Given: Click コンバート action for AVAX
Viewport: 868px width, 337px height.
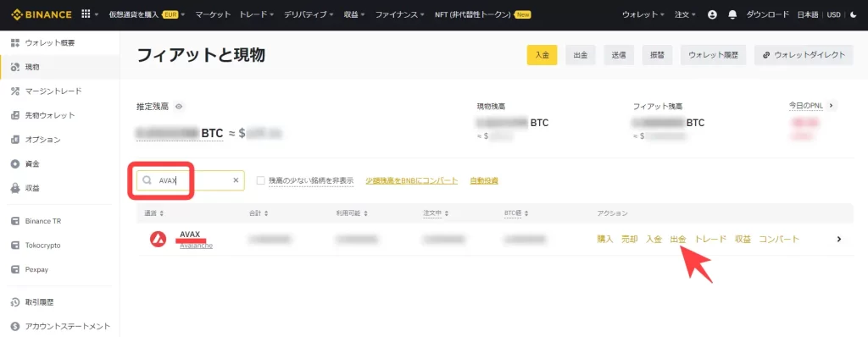Looking at the screenshot, I should coord(780,239).
